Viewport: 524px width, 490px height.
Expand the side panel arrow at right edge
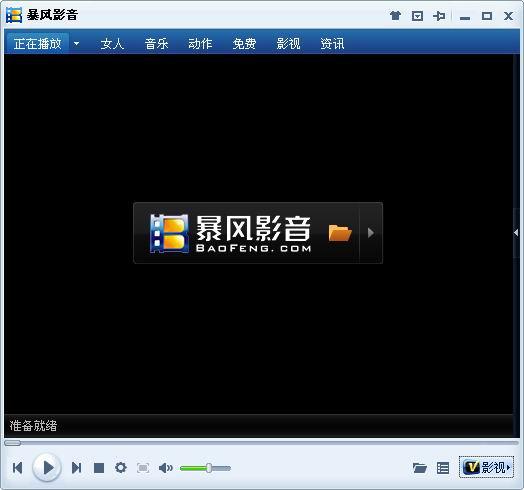516,233
